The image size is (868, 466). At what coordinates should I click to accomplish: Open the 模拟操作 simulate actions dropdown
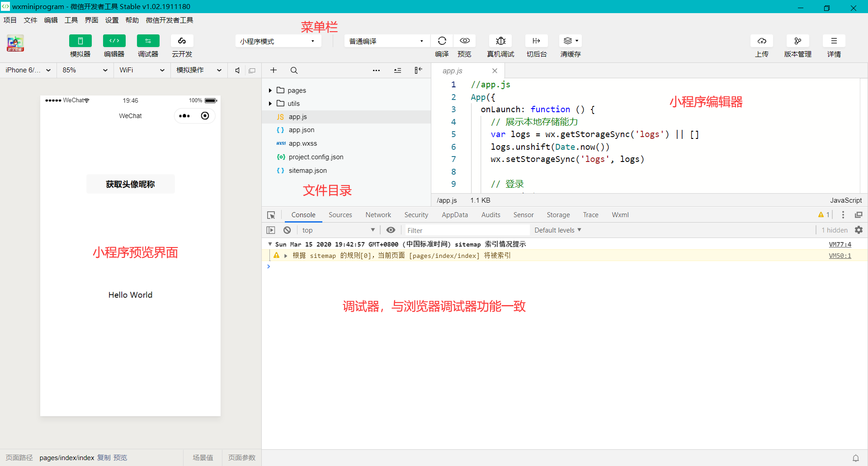pyautogui.click(x=198, y=70)
